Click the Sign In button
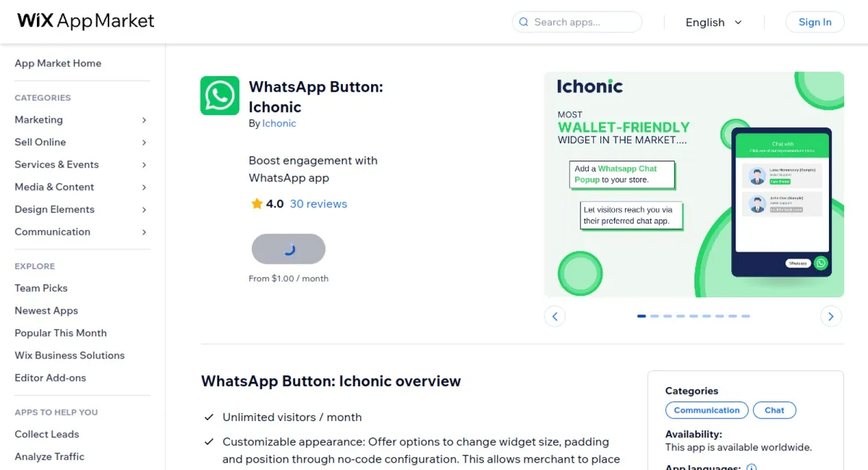This screenshot has width=868, height=470. [x=814, y=22]
